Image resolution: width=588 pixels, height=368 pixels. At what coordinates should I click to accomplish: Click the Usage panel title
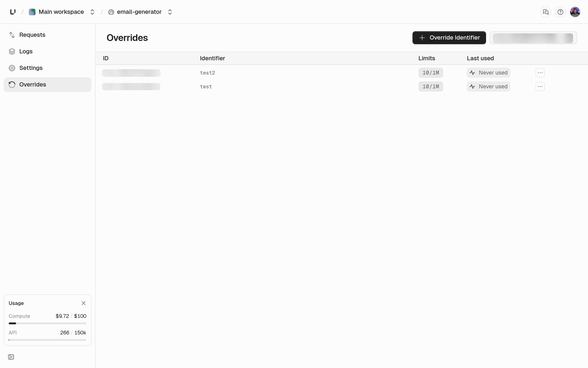point(16,303)
